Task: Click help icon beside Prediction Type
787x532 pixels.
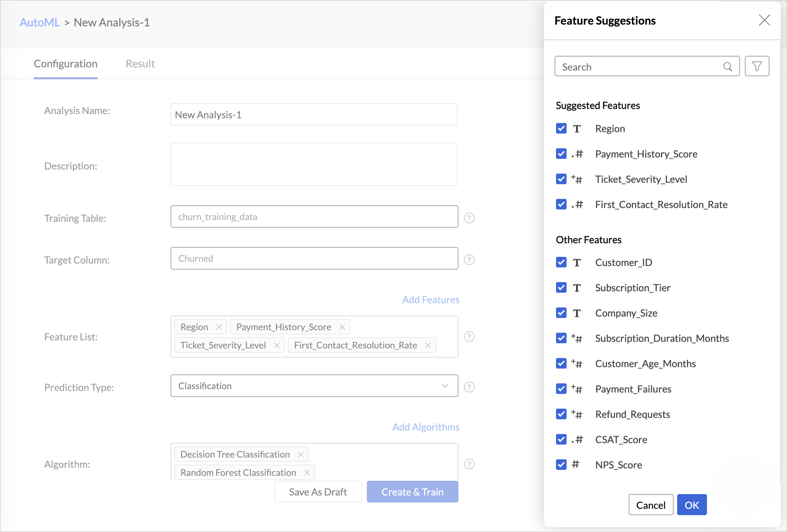Action: click(469, 387)
